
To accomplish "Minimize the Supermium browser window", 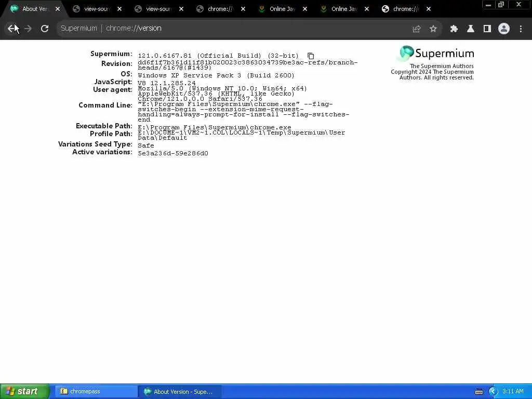I will pos(488,5).
